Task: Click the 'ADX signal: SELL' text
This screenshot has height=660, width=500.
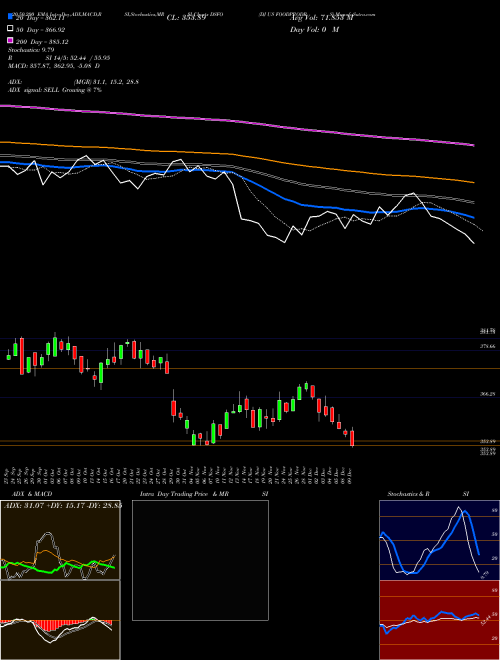Action: (x=34, y=90)
